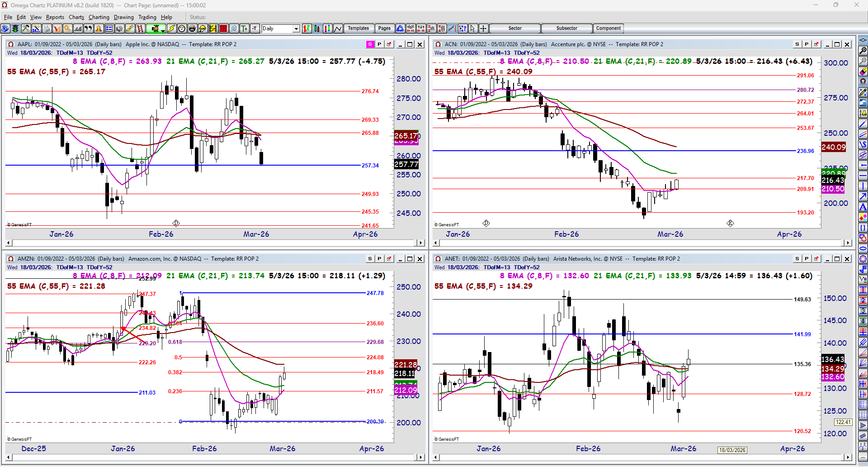
Task: Click the printer icon in toolbar
Action: click(47, 29)
